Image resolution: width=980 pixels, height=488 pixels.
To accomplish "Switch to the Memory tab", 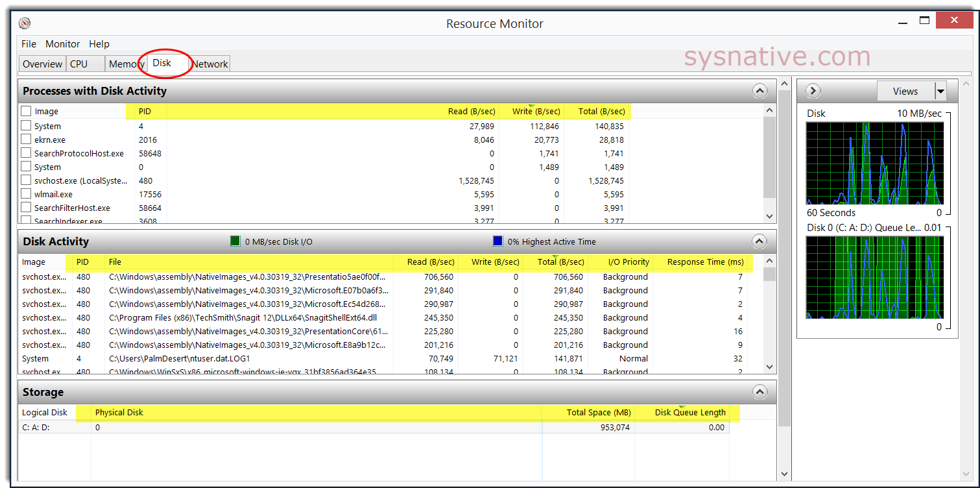I will (x=126, y=64).
